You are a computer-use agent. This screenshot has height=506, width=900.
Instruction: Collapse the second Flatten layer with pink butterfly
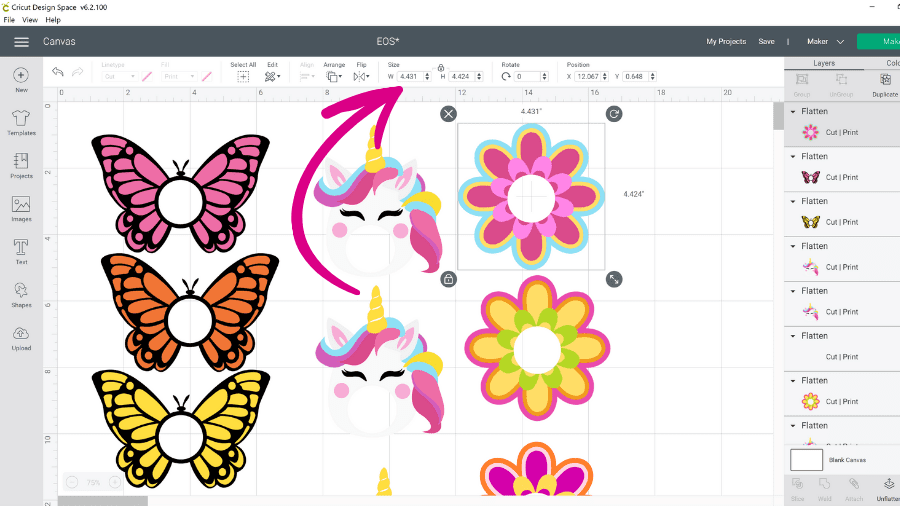793,156
